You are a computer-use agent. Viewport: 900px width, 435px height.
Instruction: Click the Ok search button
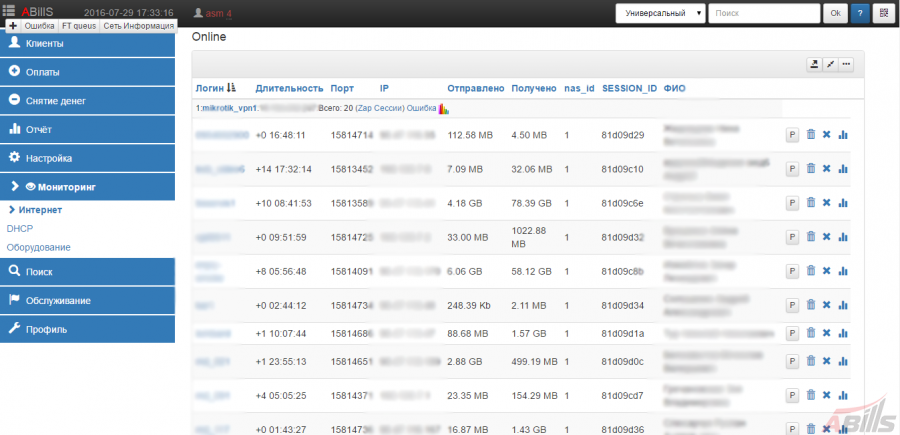[x=835, y=13]
